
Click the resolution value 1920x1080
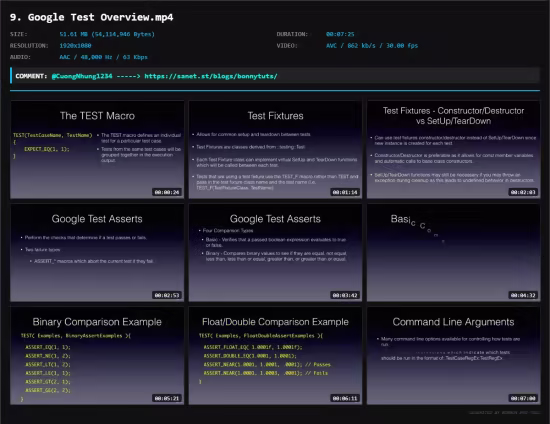(x=75, y=46)
